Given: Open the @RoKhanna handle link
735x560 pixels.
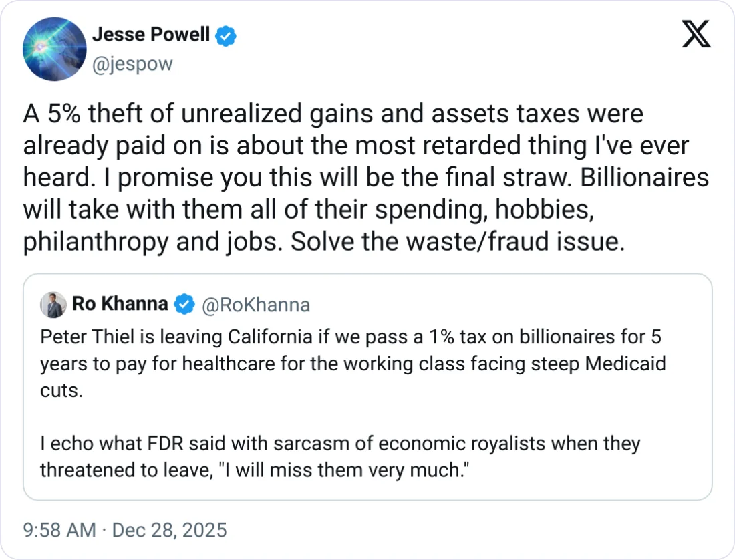Looking at the screenshot, I should pos(255,305).
